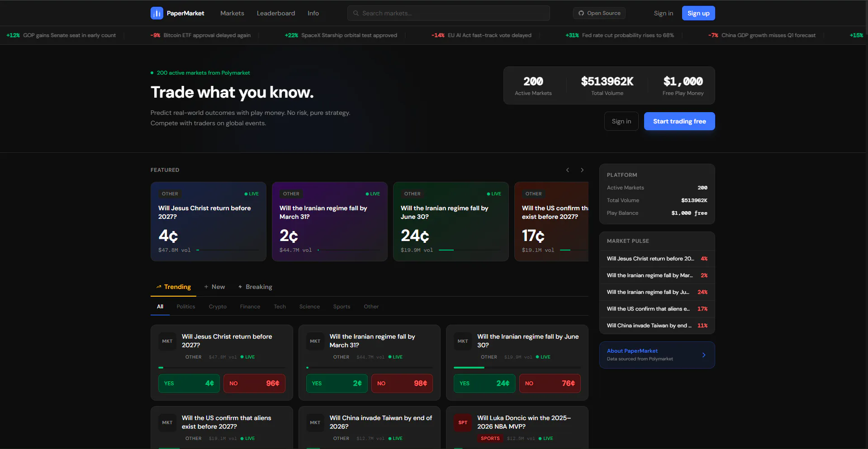Click ticker item Fed rate cut probability rises

[x=620, y=35]
